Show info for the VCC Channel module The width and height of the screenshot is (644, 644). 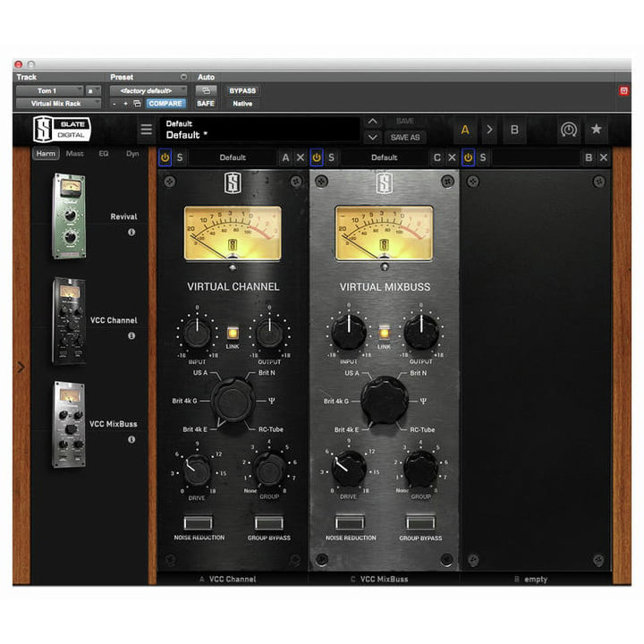131,335
